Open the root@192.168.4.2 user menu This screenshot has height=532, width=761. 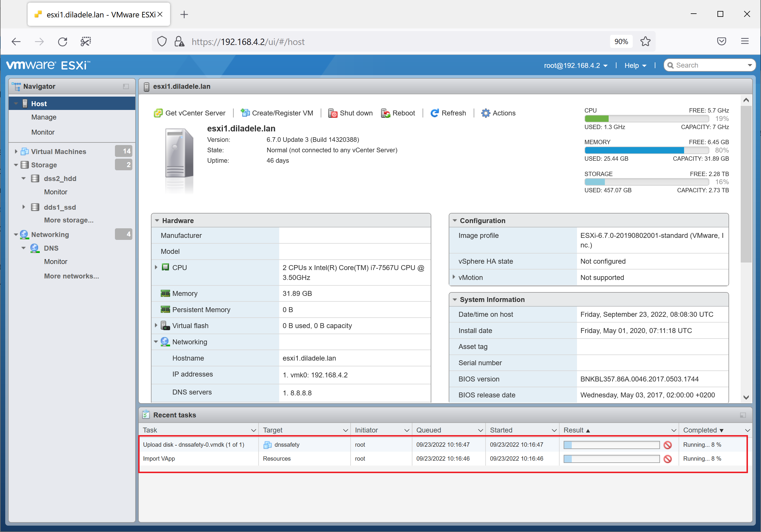point(576,66)
